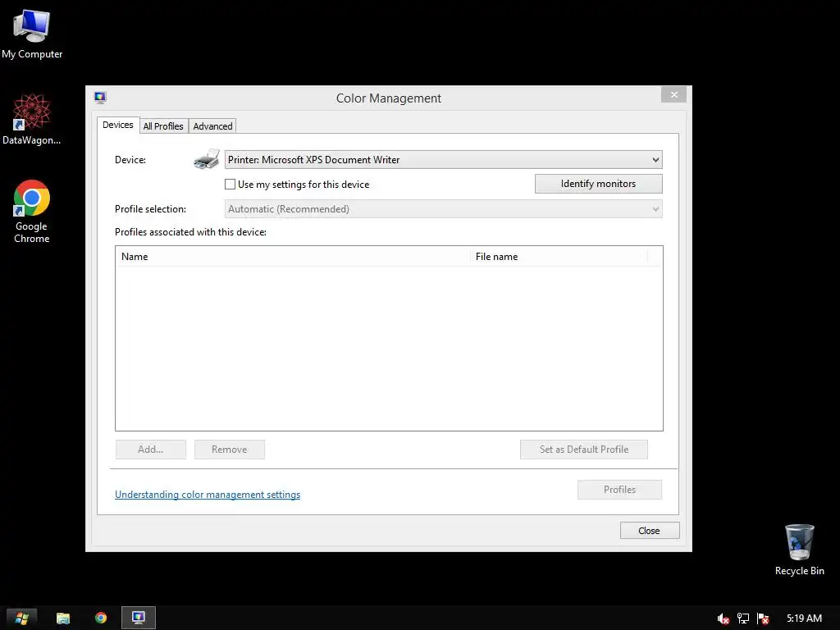840x630 pixels.
Task: Open the Action Center flag icon
Action: coord(764,619)
